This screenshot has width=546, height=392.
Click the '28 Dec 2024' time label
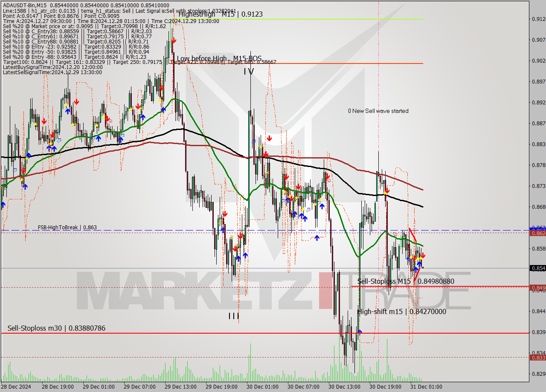pyautogui.click(x=17, y=387)
